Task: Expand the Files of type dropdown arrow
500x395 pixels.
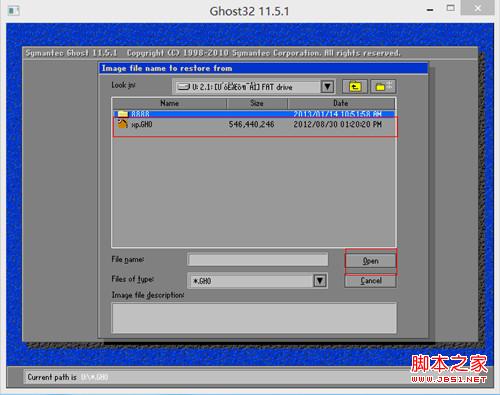Action: pos(320,281)
